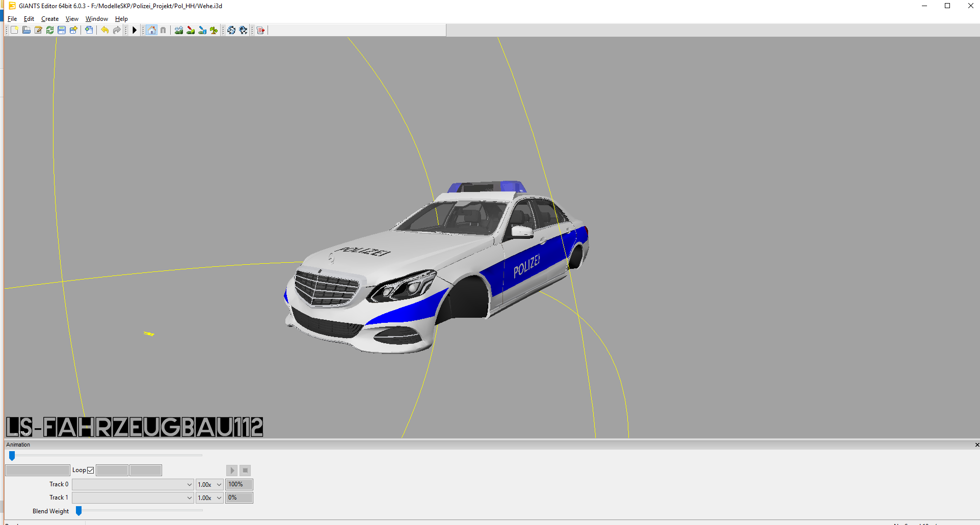Open the File menu
This screenshot has height=525, width=980.
tap(12, 19)
